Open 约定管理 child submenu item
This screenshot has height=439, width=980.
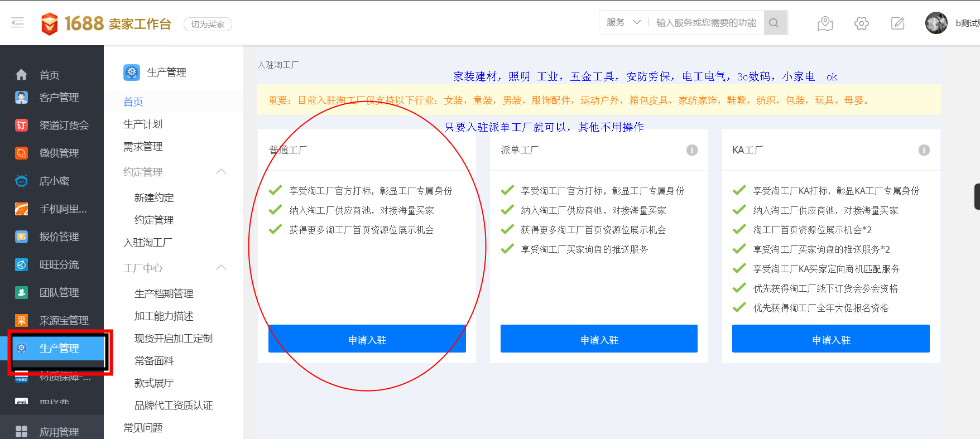tap(154, 220)
